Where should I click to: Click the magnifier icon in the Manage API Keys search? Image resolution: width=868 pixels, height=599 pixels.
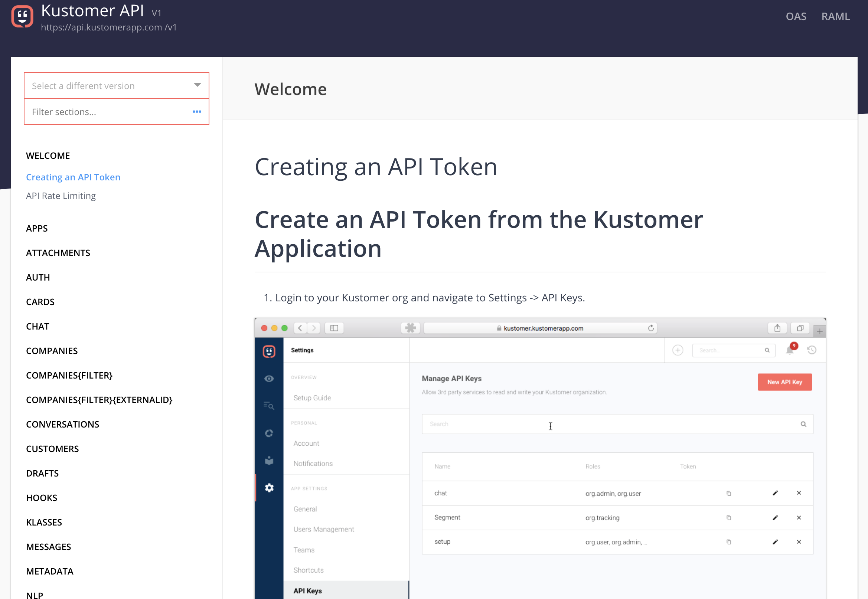point(803,424)
